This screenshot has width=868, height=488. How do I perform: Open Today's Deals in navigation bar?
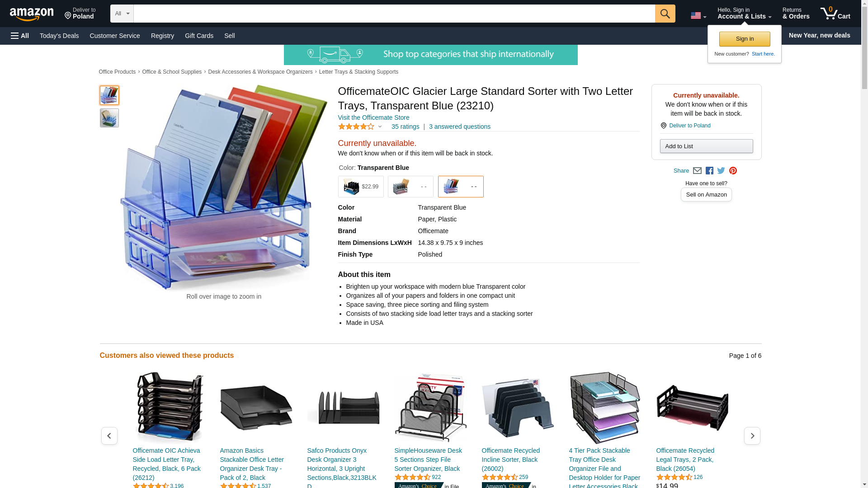pyautogui.click(x=59, y=36)
